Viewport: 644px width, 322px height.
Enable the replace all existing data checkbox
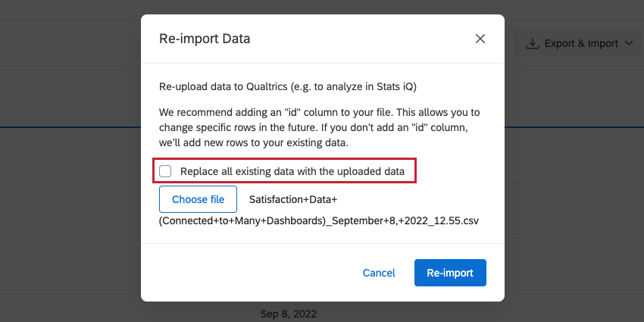pyautogui.click(x=165, y=171)
